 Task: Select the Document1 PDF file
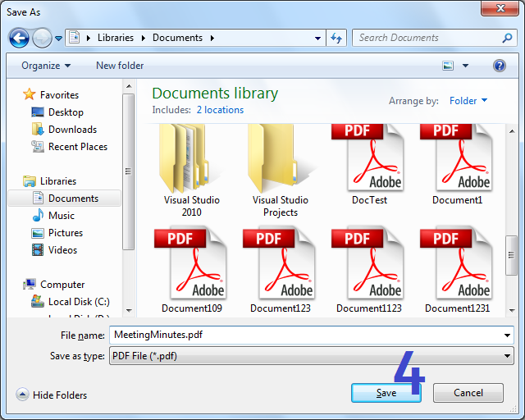[458, 165]
